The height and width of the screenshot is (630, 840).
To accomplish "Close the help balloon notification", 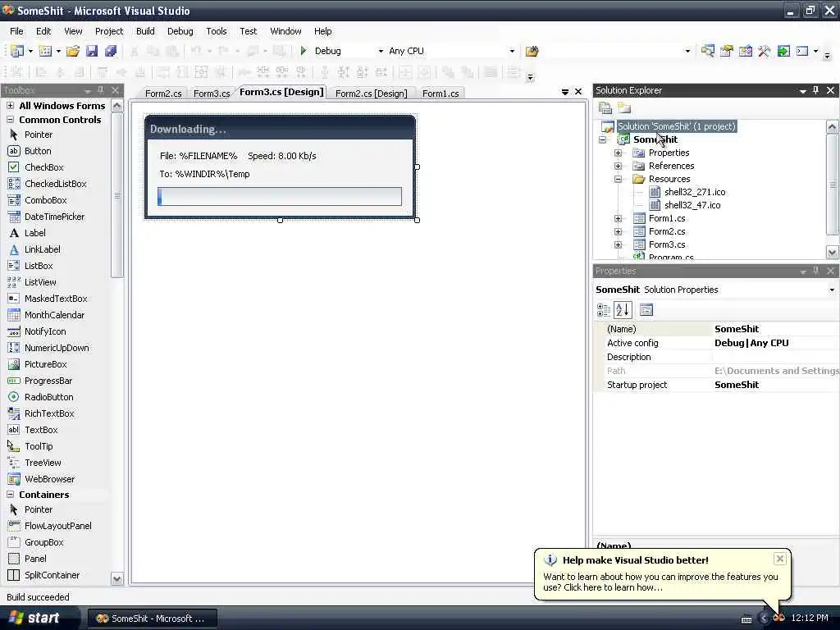I will tap(779, 559).
